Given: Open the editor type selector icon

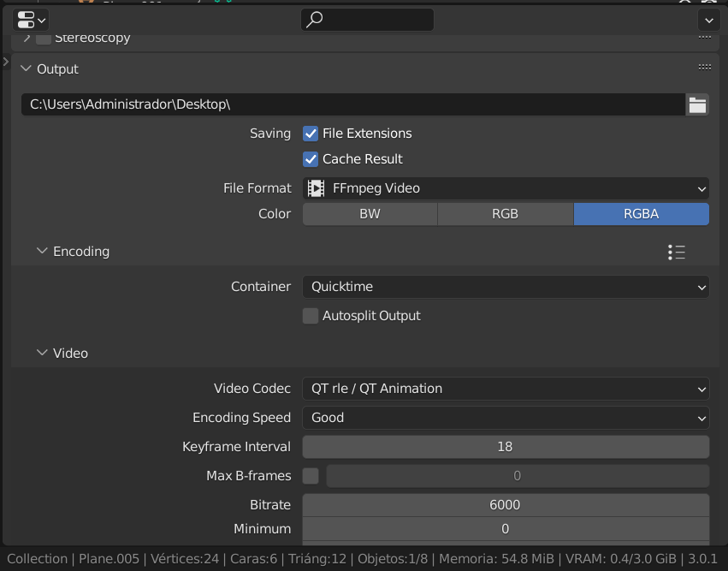Looking at the screenshot, I should pyautogui.click(x=31, y=20).
